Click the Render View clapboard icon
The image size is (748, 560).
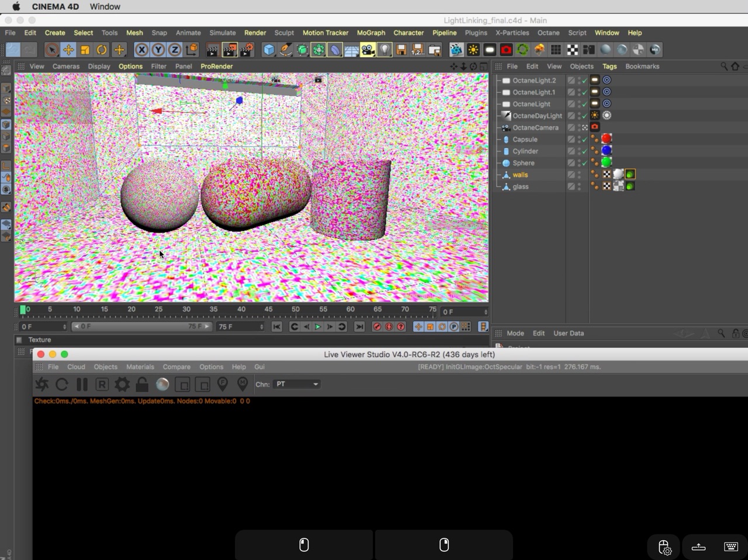[213, 50]
